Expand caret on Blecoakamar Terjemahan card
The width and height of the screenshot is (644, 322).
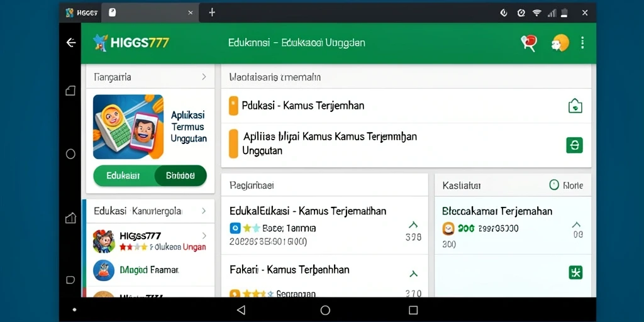pyautogui.click(x=577, y=225)
